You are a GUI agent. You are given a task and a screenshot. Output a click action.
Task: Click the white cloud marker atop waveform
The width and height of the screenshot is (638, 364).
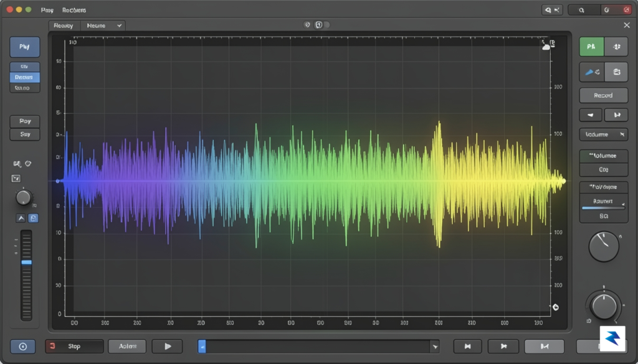546,47
